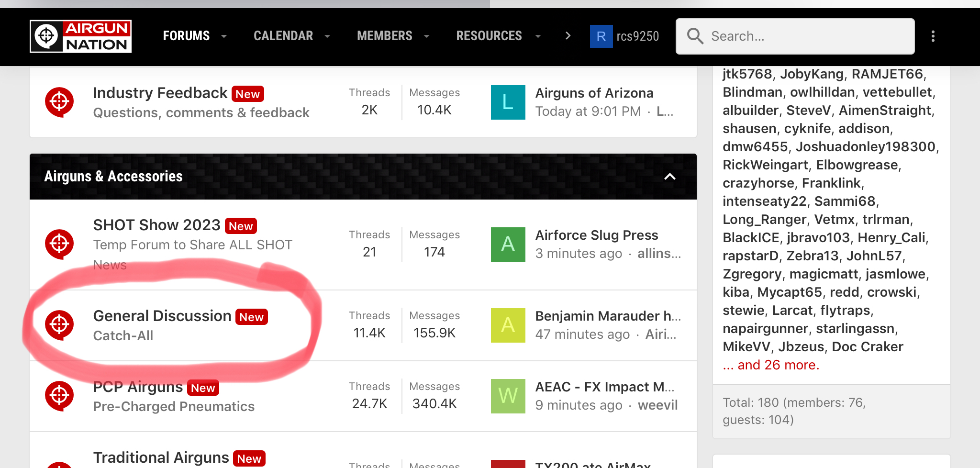Click into the Search field

[x=795, y=36]
